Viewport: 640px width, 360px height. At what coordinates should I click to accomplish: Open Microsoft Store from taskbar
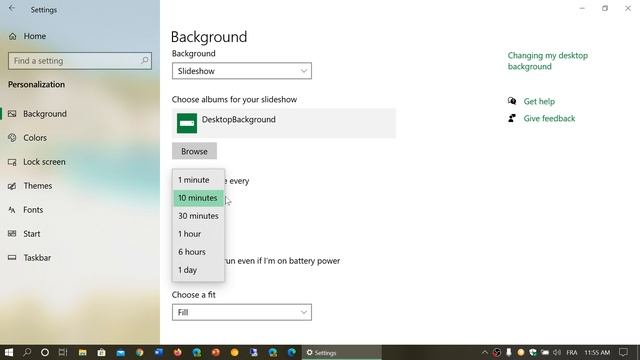[x=101, y=352]
